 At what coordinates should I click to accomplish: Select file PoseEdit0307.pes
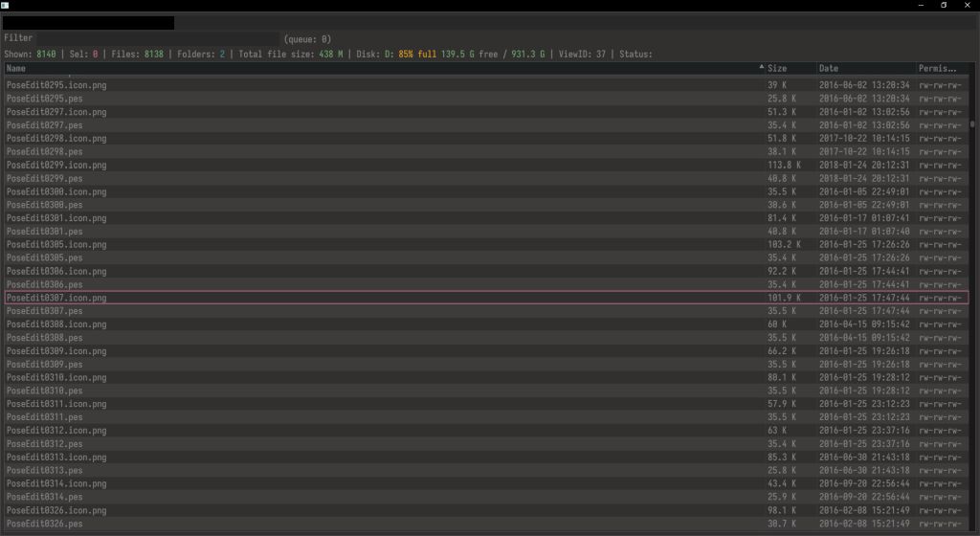[x=486, y=311]
